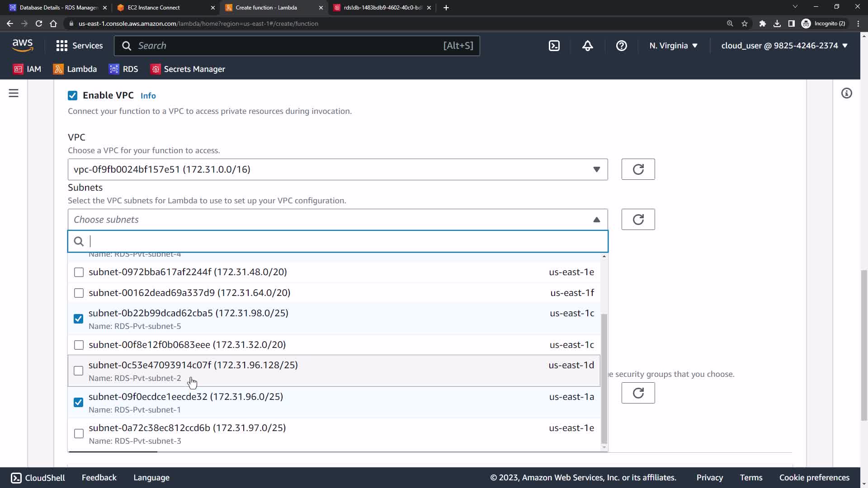Open the Services grid menu

79,46
